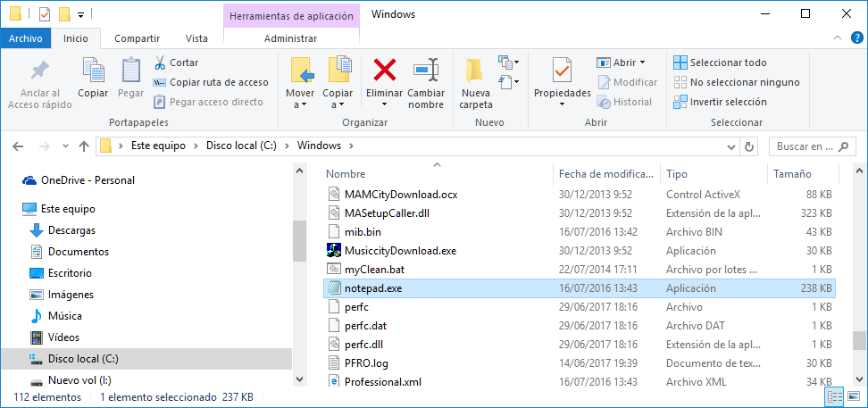
Task: Switch to the Inicio tab
Action: (x=76, y=38)
